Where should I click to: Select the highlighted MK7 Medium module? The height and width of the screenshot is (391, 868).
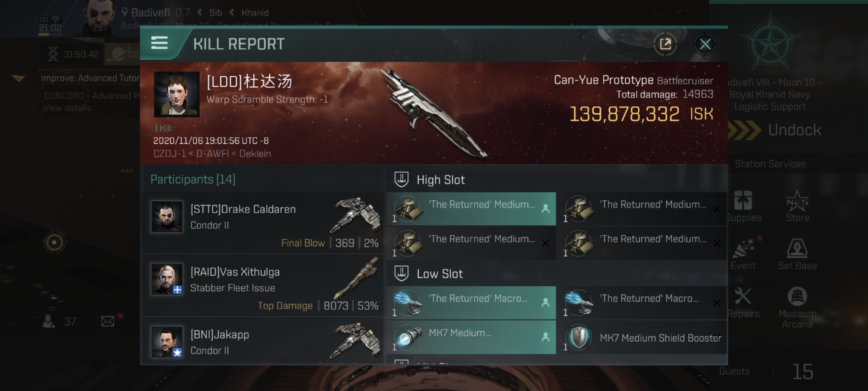471,337
